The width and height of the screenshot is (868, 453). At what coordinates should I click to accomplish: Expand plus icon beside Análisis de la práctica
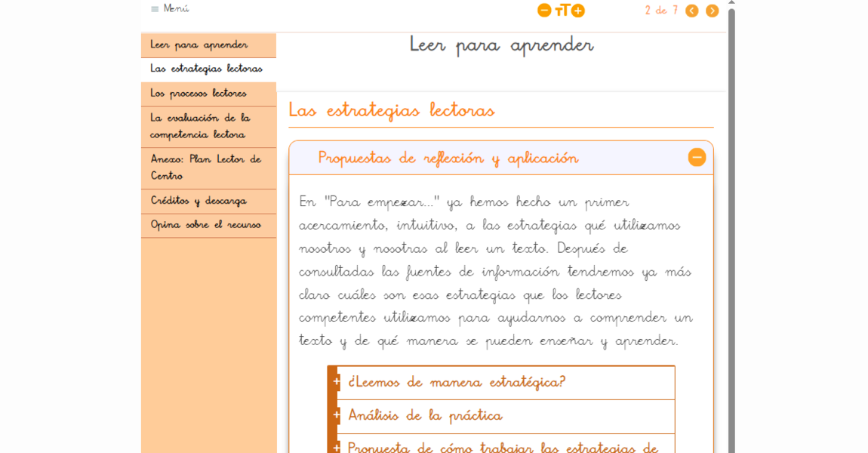336,415
